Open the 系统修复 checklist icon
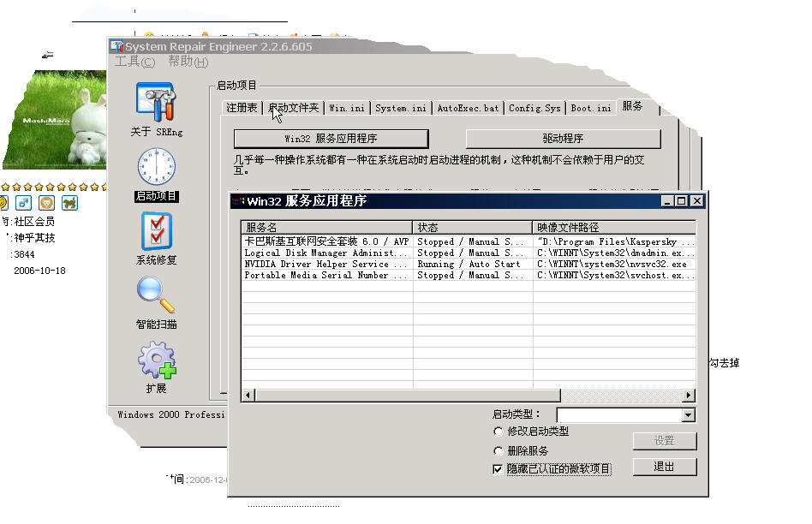Viewport: 812px width, 524px height. coord(156,231)
